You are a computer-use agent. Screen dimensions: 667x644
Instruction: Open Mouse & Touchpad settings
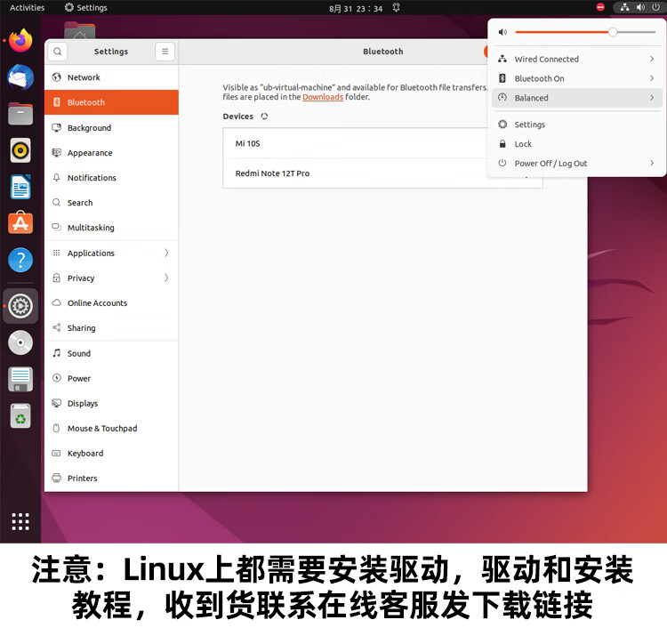click(111, 429)
